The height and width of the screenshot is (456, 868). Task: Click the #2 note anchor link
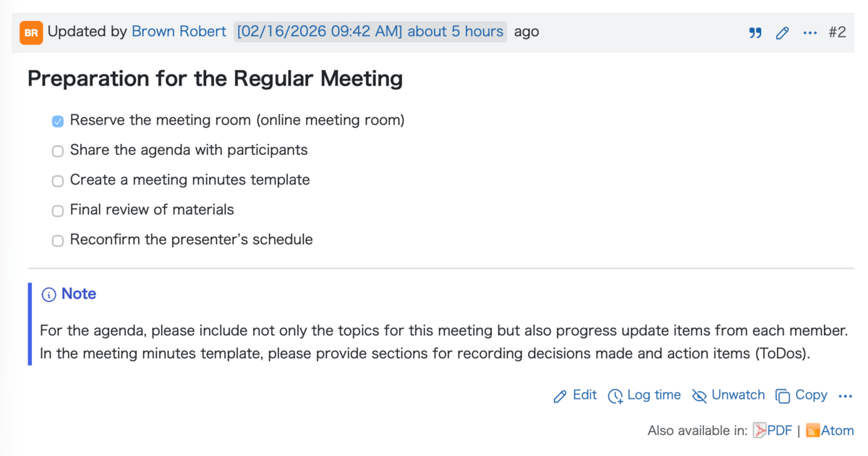(x=837, y=33)
